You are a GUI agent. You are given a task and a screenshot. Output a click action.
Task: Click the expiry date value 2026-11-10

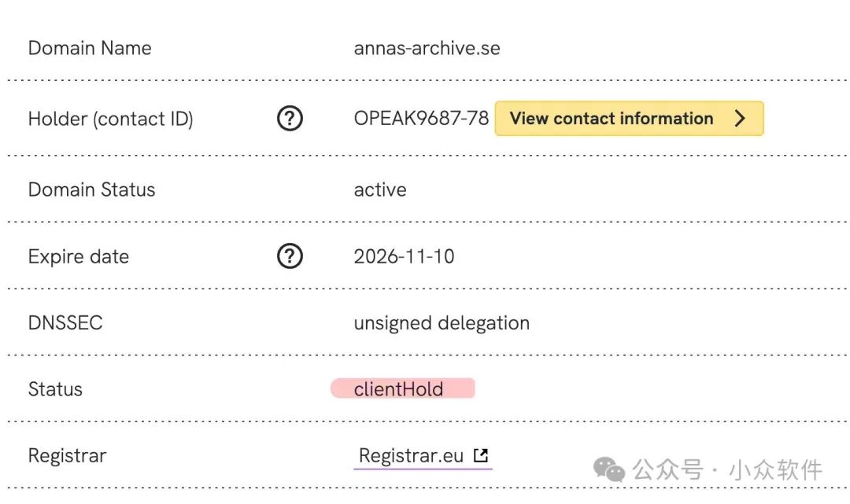point(404,256)
